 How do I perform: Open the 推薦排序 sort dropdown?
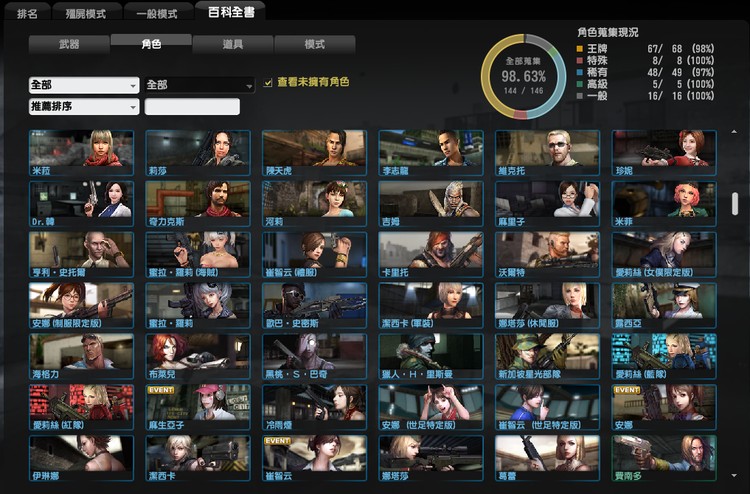point(84,106)
